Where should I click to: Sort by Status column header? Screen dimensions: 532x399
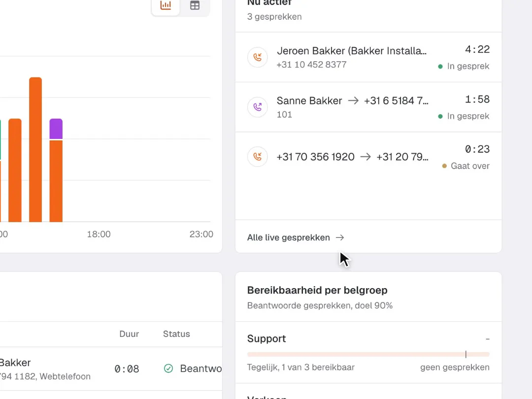tap(176, 334)
